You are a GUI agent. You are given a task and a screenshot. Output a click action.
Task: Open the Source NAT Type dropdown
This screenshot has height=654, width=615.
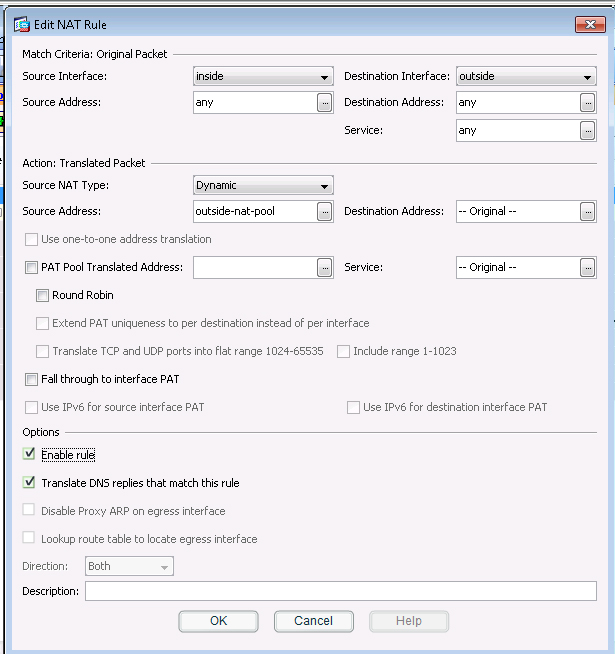263,185
